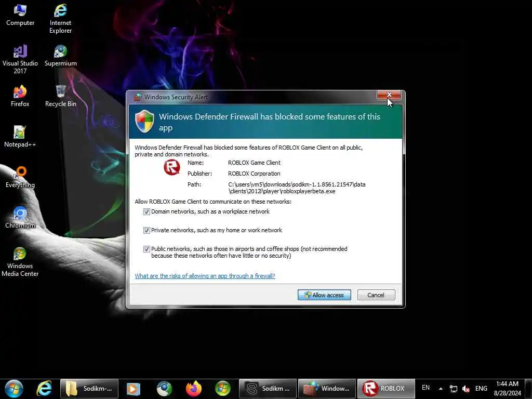The image size is (532, 399).
Task: Switch to Windows Security Alert taskbar button
Action: point(327,389)
